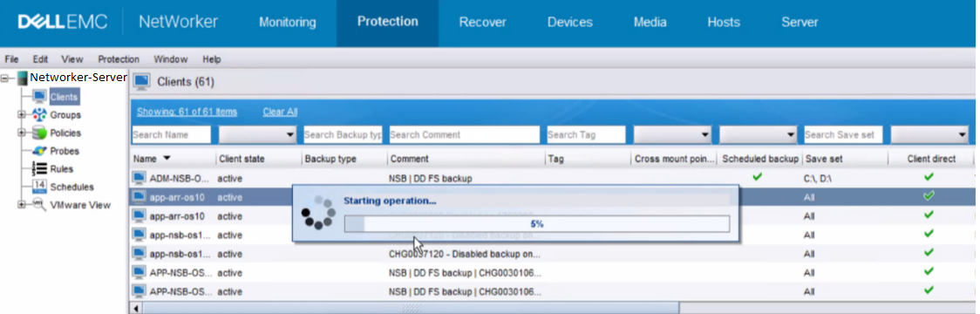Image resolution: width=980 pixels, height=314 pixels.
Task: Click the NSB | DD FS backup comment of ADM row
Action: (430, 178)
